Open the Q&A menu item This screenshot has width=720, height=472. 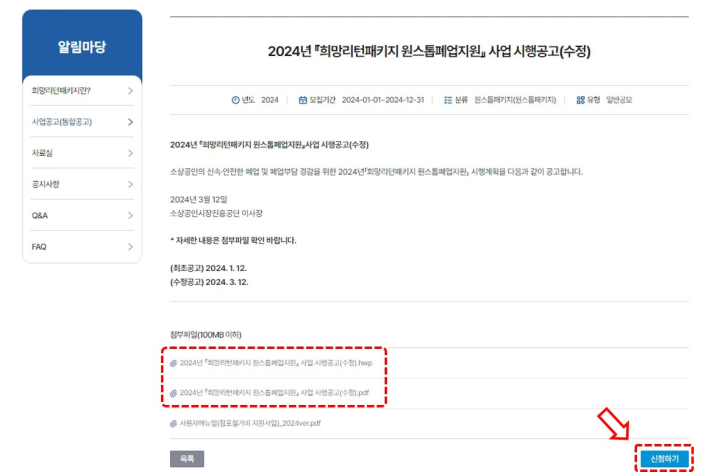click(82, 215)
